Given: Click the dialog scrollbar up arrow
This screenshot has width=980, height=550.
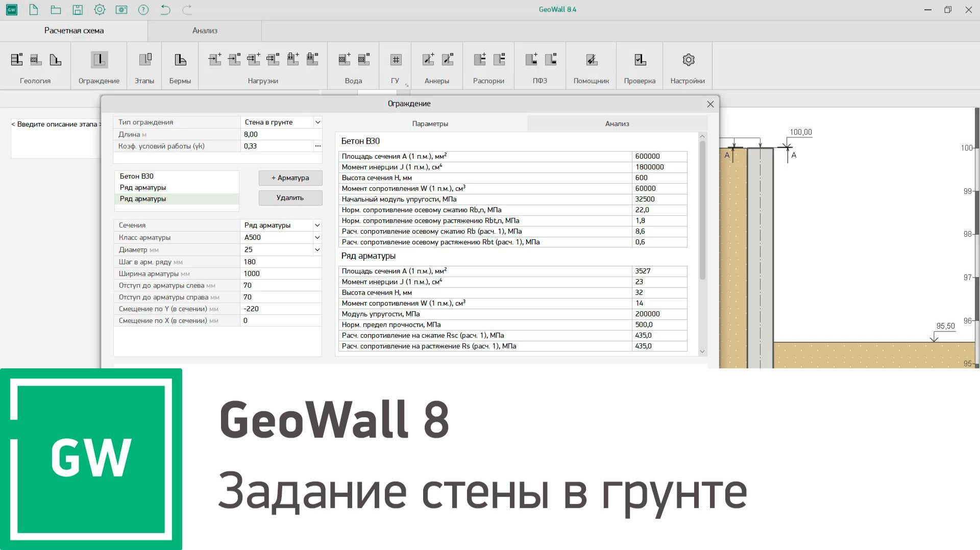Looking at the screenshot, I should [x=702, y=136].
